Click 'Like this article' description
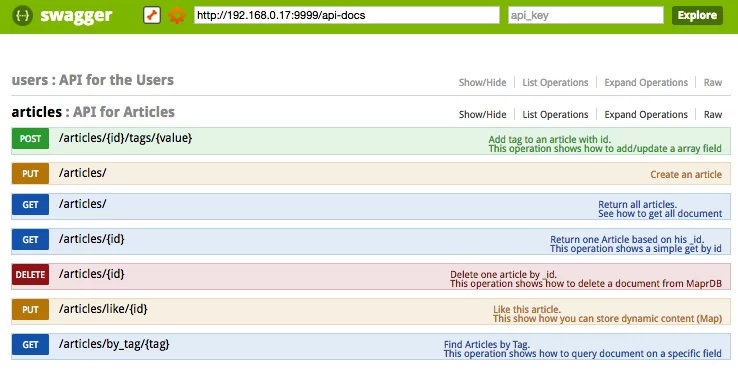738x381 pixels. (607, 314)
